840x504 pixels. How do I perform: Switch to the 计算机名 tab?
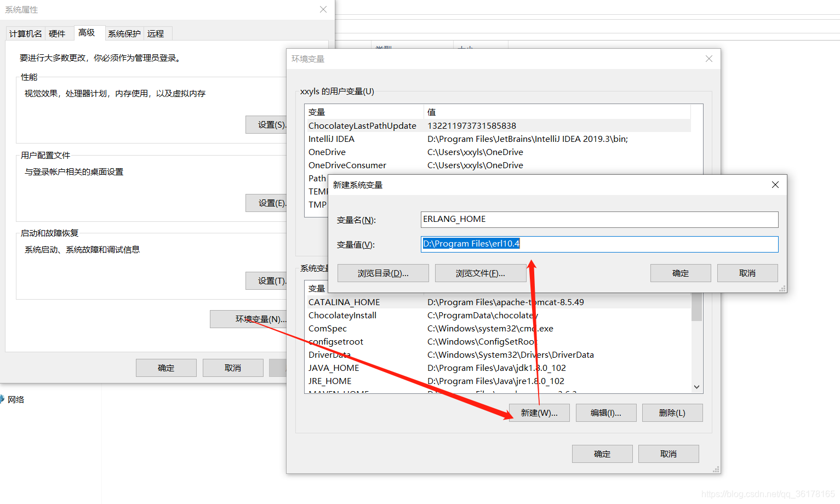[25, 33]
